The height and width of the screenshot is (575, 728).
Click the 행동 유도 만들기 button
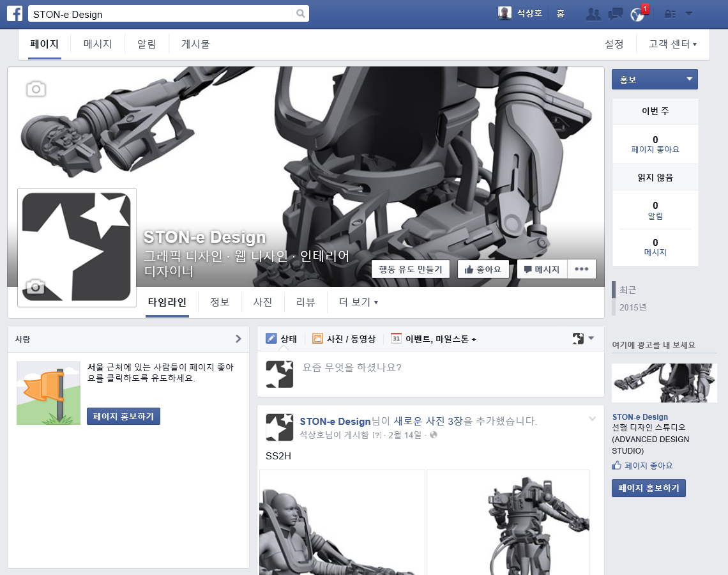[411, 270]
